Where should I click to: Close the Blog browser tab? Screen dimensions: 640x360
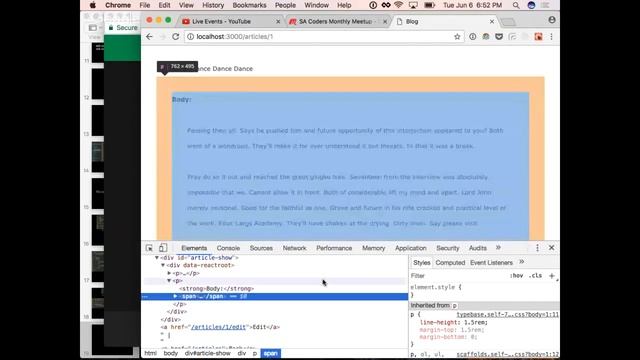(492, 21)
